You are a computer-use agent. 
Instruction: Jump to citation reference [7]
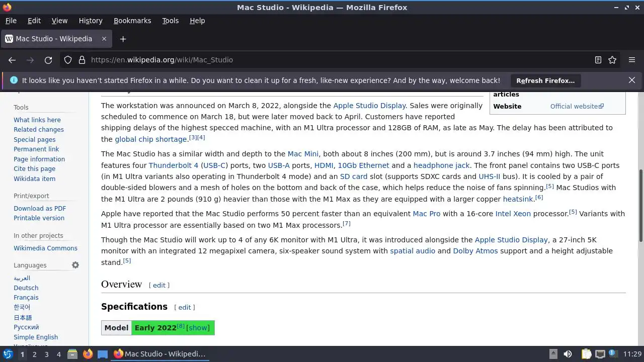coord(347,223)
